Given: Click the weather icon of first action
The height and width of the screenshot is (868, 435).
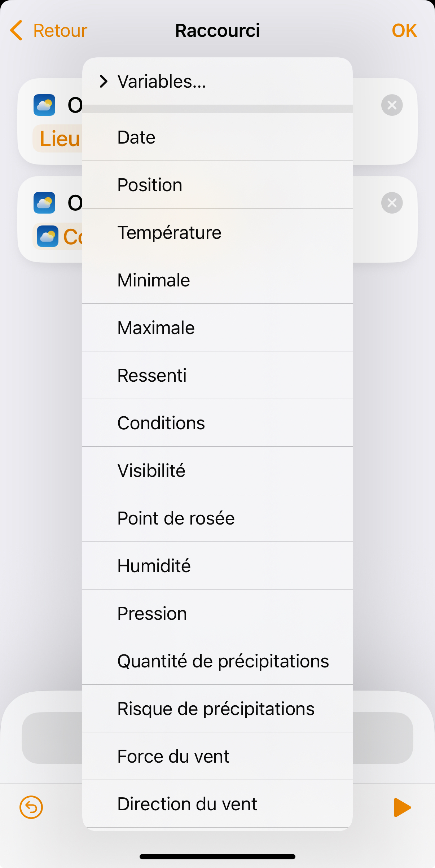Looking at the screenshot, I should point(44,105).
